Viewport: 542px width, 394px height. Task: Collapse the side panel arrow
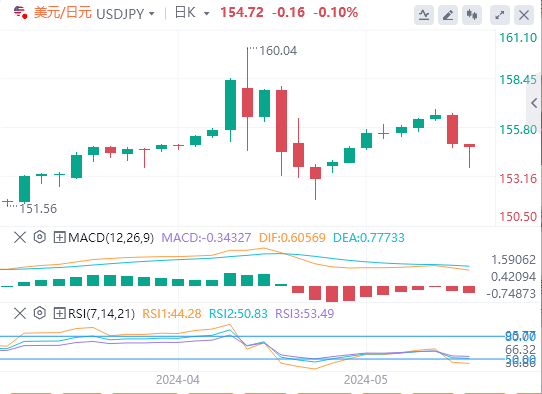point(534,103)
